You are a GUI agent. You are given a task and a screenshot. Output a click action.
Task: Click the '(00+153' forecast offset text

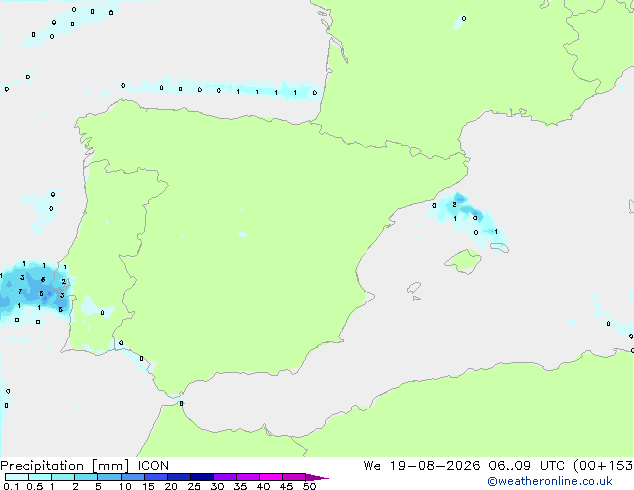click(x=603, y=466)
